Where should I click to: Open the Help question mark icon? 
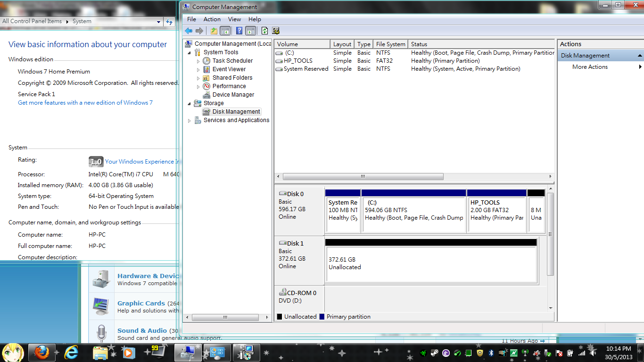[239, 31]
